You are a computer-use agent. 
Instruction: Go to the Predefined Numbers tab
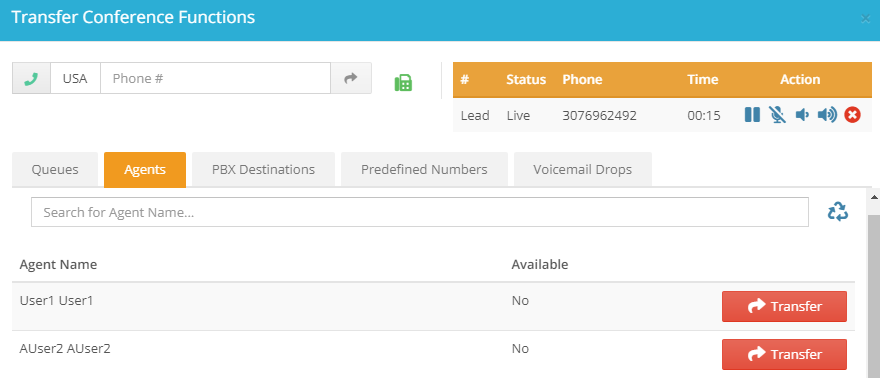424,169
